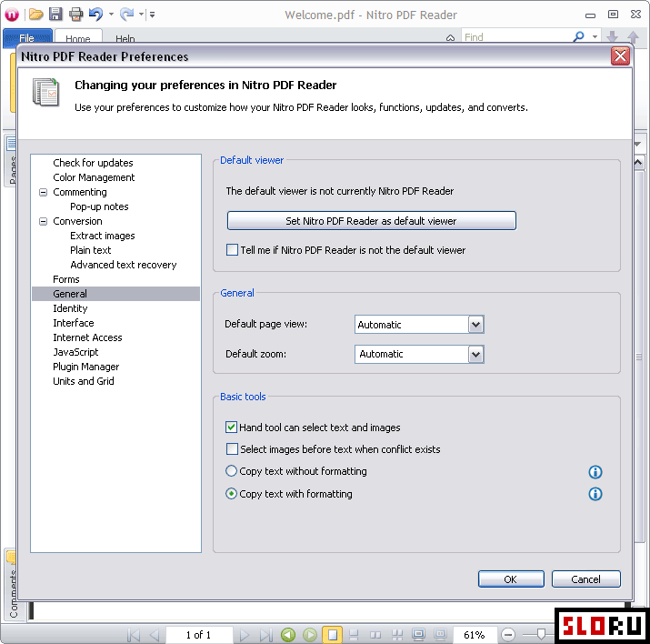This screenshot has width=650, height=644.
Task: Close the Preferences dialog
Action: point(620,55)
